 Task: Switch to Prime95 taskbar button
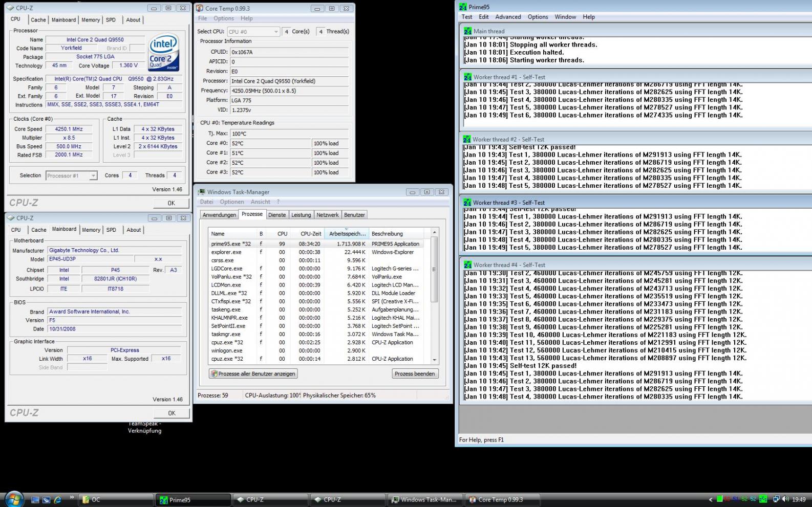193,500
